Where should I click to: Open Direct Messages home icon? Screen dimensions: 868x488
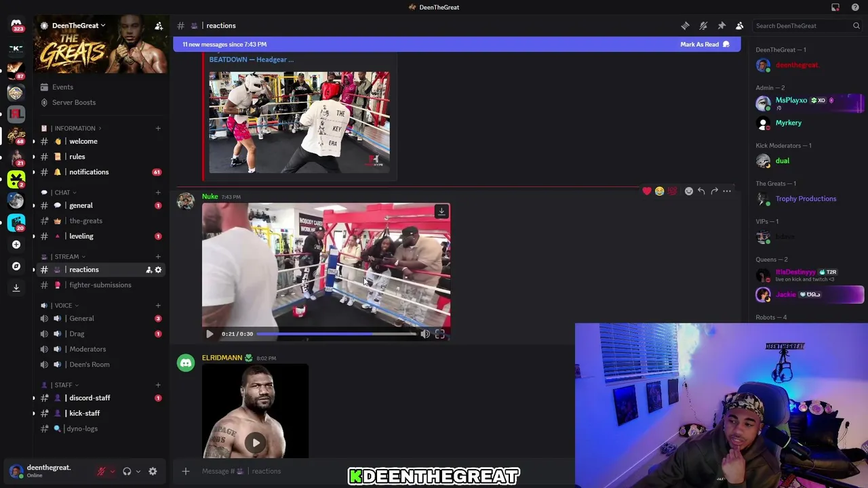[16, 24]
